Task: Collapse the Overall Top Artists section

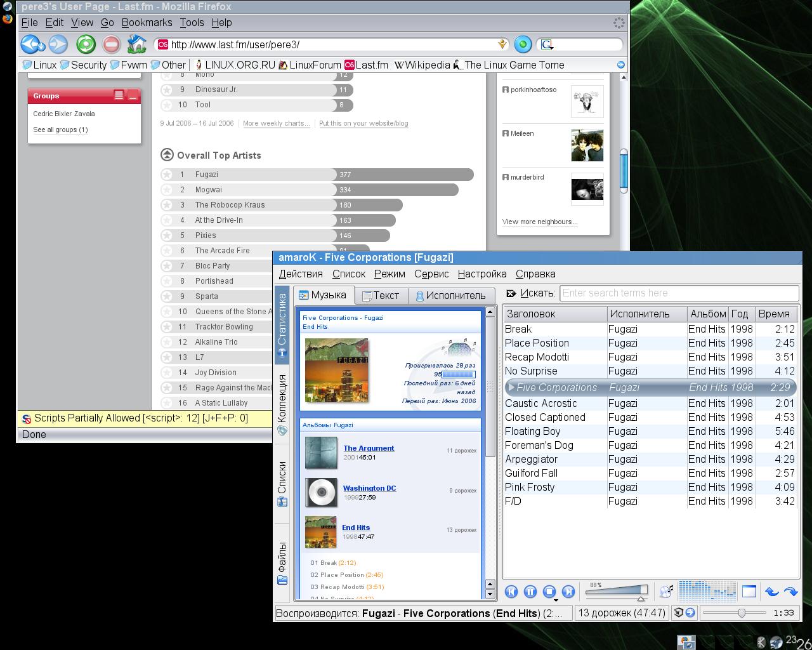Action: 167,154
